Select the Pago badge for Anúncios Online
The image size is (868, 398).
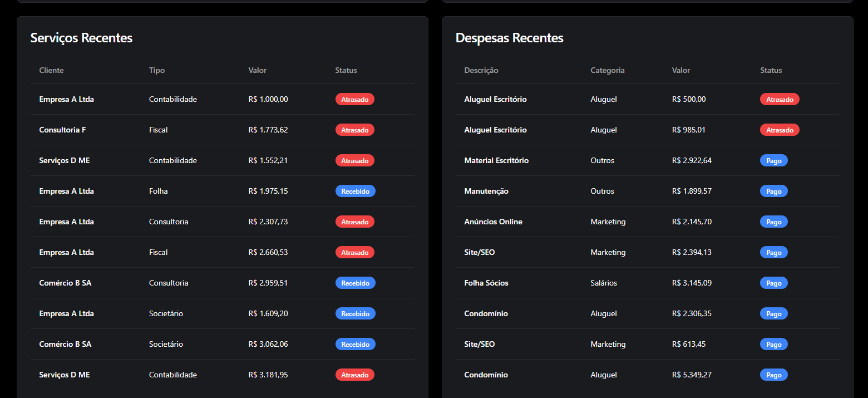[773, 222]
